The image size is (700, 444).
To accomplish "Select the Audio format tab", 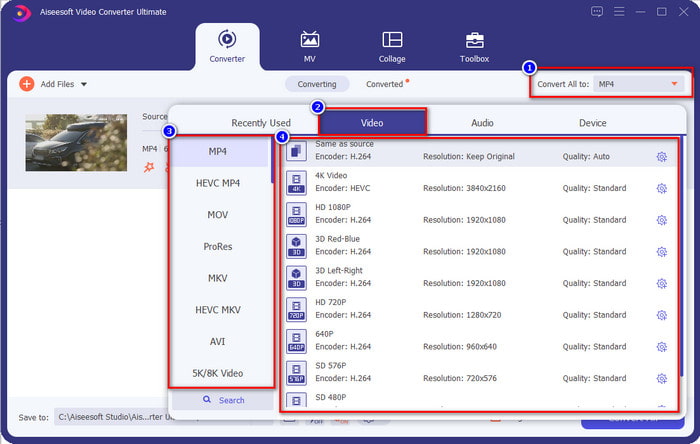I will [482, 123].
